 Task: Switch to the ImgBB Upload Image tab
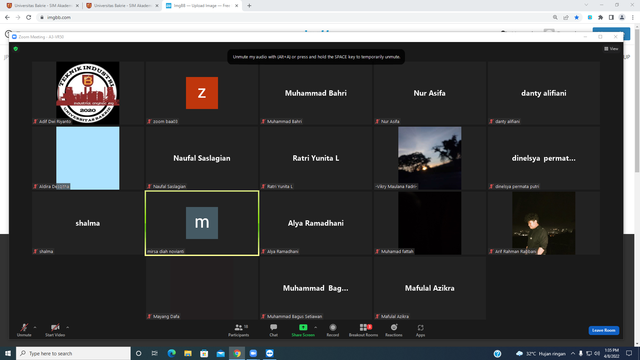click(202, 6)
